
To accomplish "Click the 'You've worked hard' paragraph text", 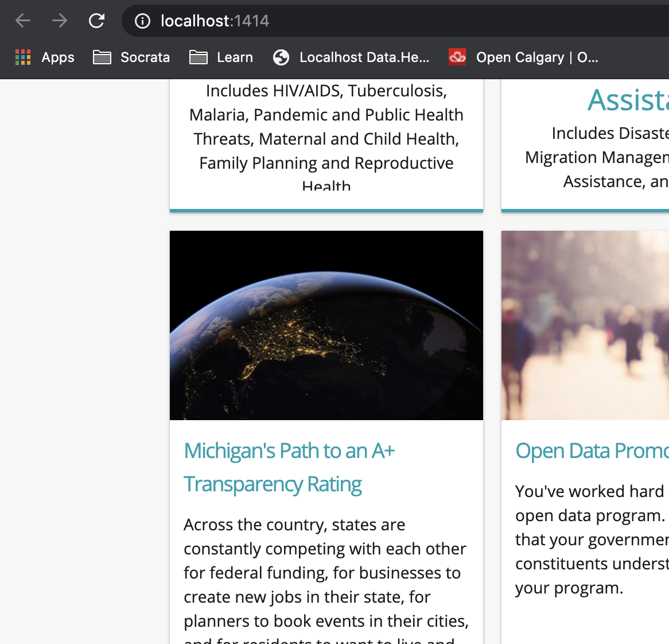I will 592,540.
